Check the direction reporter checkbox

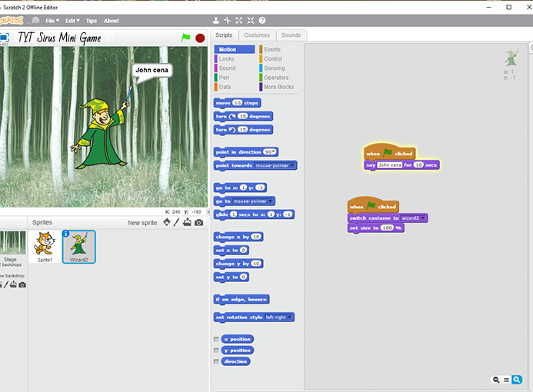click(x=216, y=361)
